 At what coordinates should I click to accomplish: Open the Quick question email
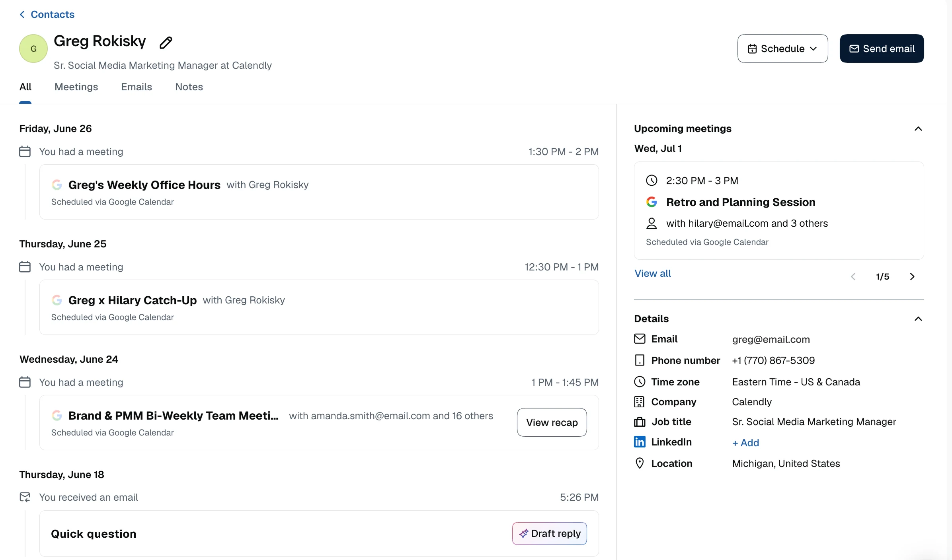tap(319, 533)
